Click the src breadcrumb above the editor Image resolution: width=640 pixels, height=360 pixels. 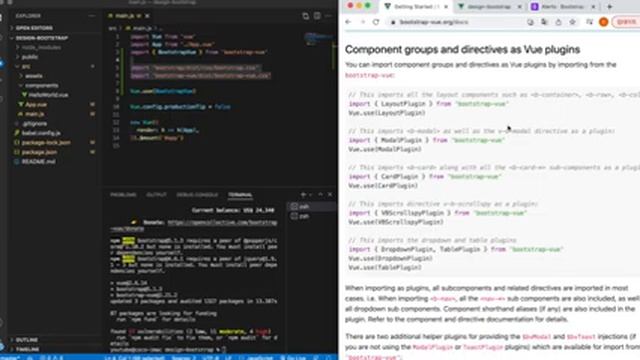click(112, 28)
